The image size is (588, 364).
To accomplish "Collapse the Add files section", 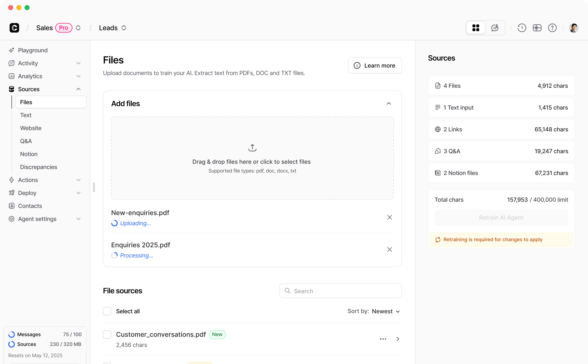I will tap(389, 103).
